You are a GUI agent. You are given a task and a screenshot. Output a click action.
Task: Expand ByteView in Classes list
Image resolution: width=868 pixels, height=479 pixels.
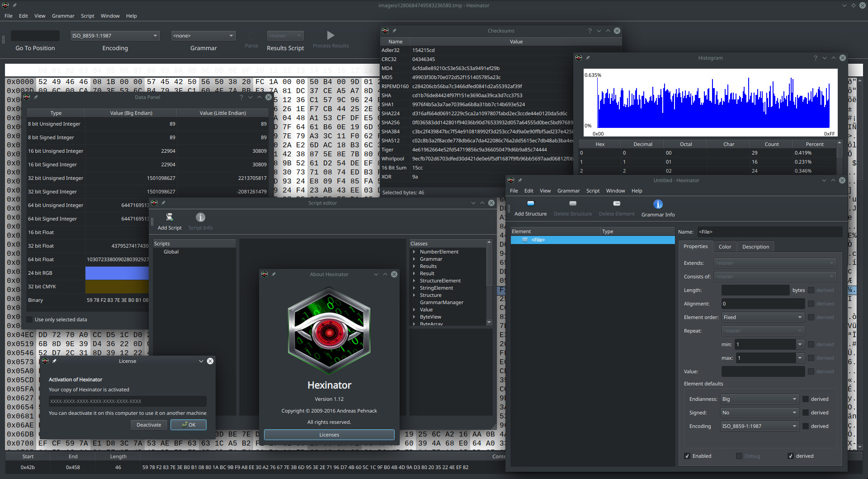pyautogui.click(x=414, y=317)
